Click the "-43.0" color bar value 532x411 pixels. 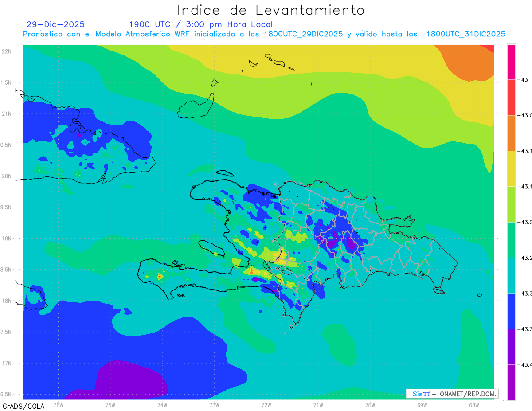point(525,115)
